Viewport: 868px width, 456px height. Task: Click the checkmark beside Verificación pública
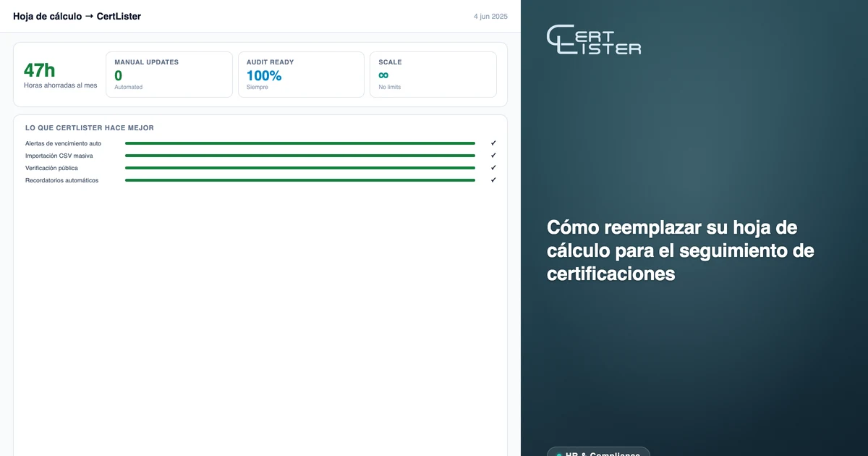[493, 168]
